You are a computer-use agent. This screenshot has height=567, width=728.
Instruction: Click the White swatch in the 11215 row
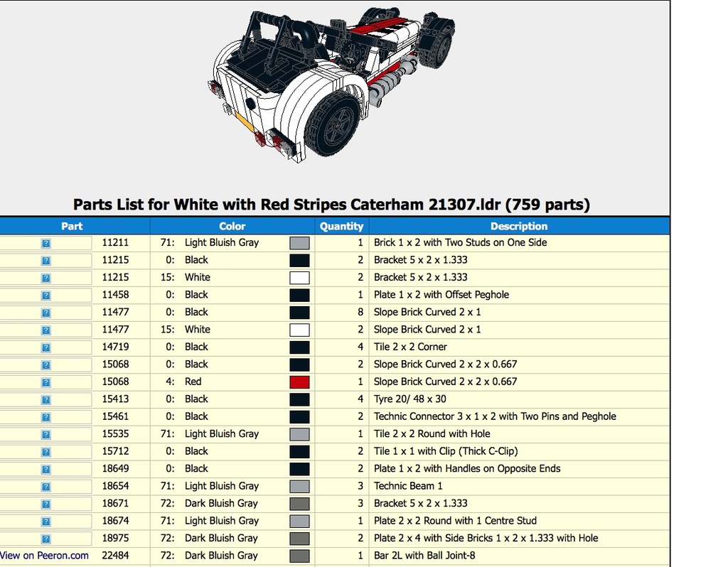point(299,278)
